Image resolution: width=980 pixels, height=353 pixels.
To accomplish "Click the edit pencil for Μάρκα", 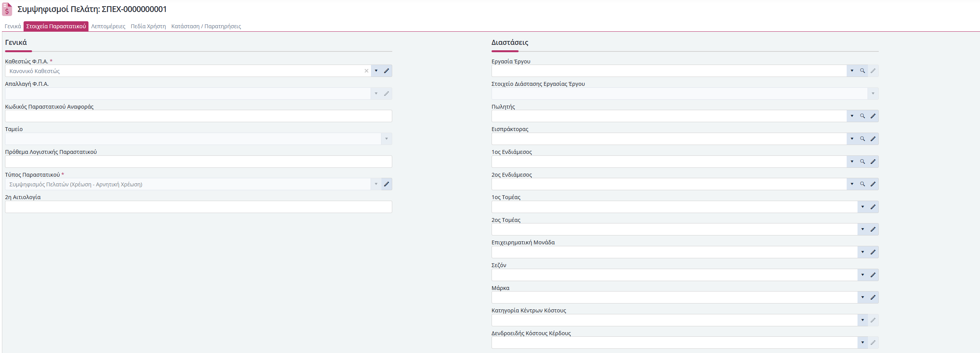I will 873,297.
